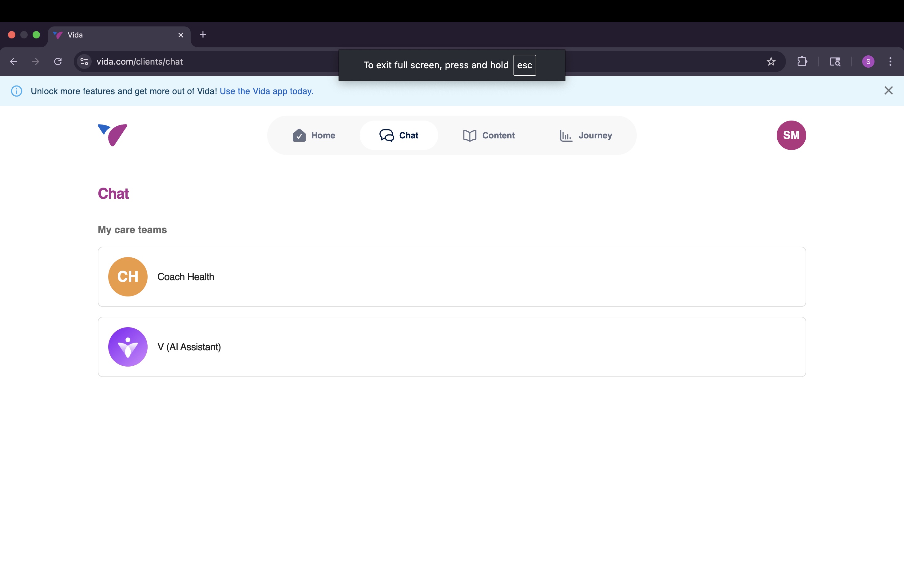Open the browser extensions puzzle icon

tap(802, 62)
